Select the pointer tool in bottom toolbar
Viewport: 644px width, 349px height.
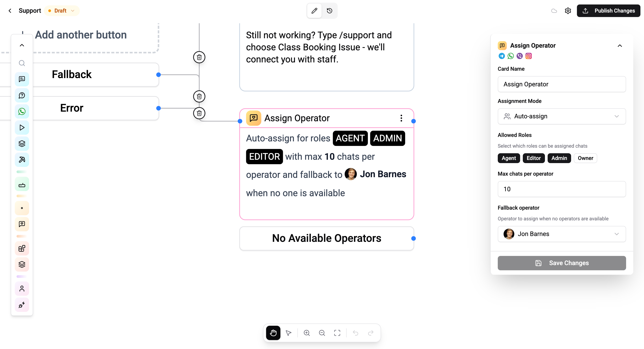coord(288,333)
